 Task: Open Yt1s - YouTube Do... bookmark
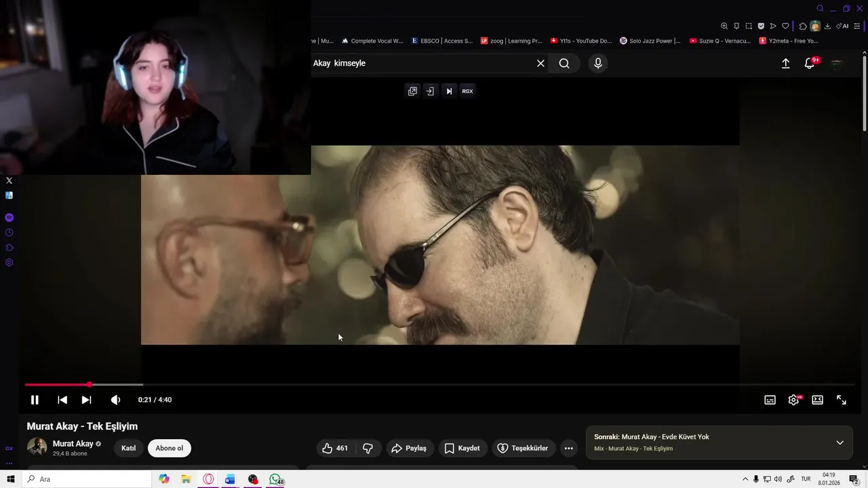(581, 41)
